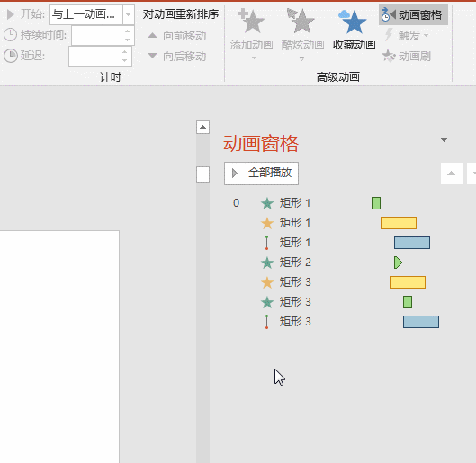Increase the 持续时间 duration stepper
The height and width of the screenshot is (463, 476).
click(x=127, y=31)
